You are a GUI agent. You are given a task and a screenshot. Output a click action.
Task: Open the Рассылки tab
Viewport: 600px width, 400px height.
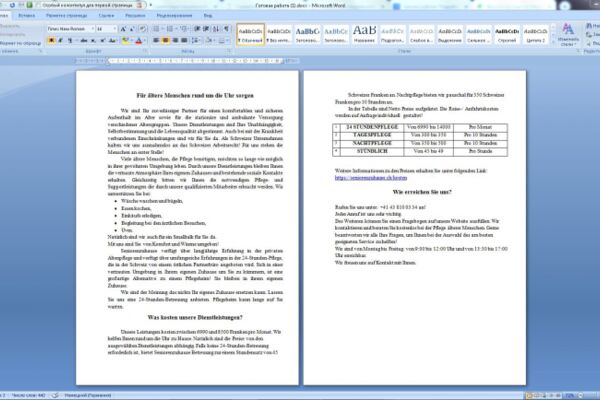[x=135, y=16]
